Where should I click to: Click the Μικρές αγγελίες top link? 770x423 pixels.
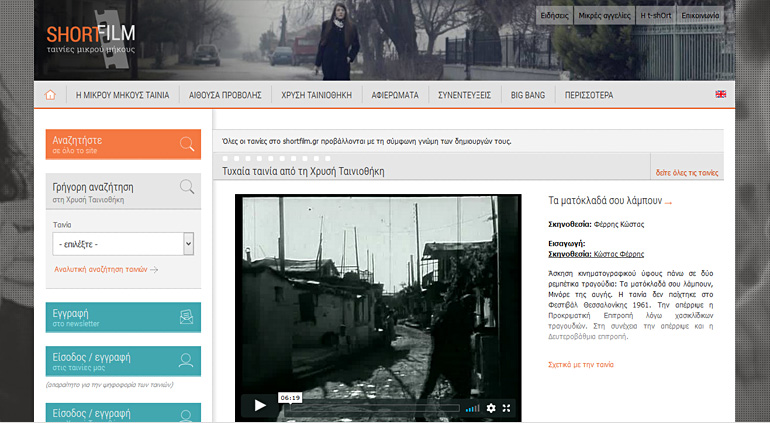click(605, 15)
